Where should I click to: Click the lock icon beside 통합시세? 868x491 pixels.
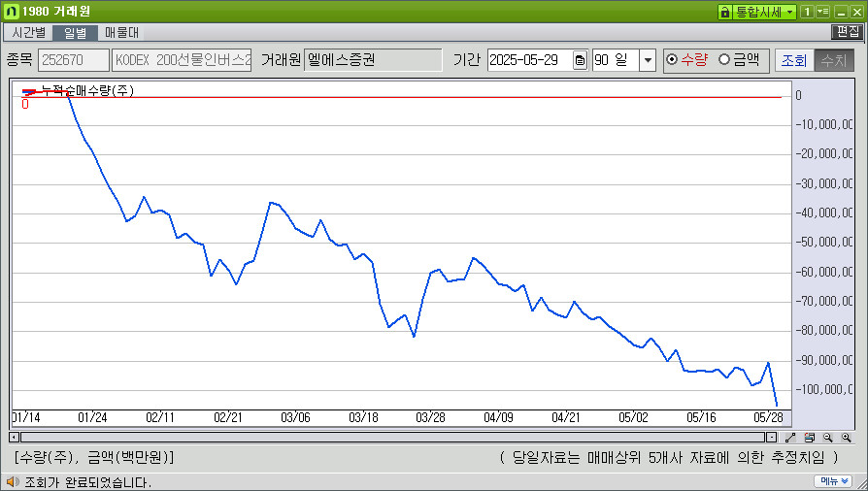tap(724, 12)
